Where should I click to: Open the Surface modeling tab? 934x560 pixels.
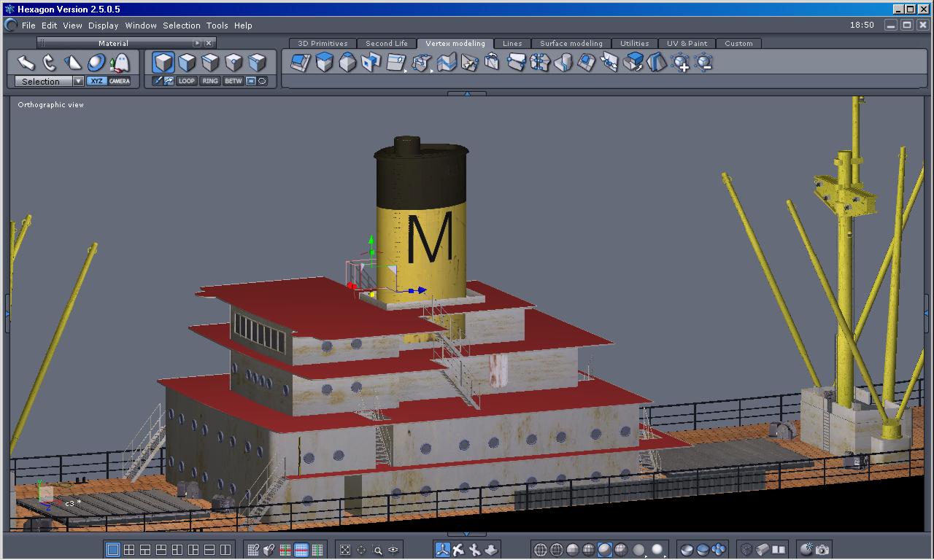pos(571,43)
